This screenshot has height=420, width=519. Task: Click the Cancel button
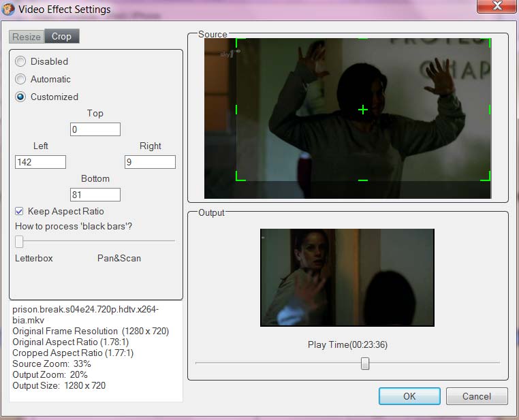pos(477,396)
